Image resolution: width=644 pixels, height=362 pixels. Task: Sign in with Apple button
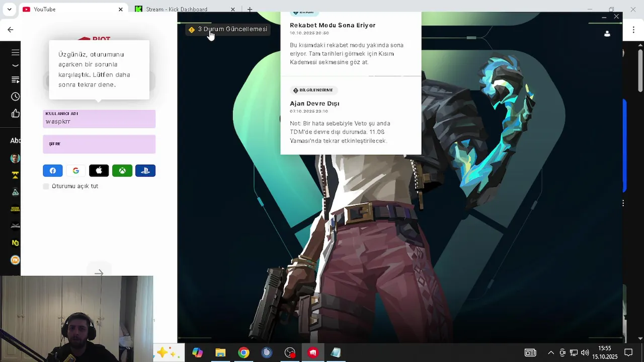tap(99, 170)
